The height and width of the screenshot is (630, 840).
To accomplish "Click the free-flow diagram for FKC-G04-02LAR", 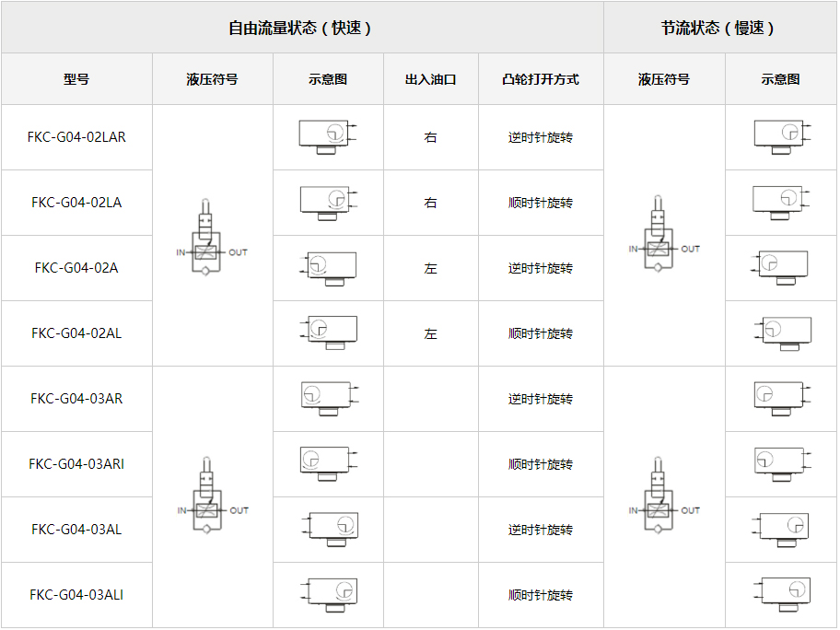I will pos(327,137).
